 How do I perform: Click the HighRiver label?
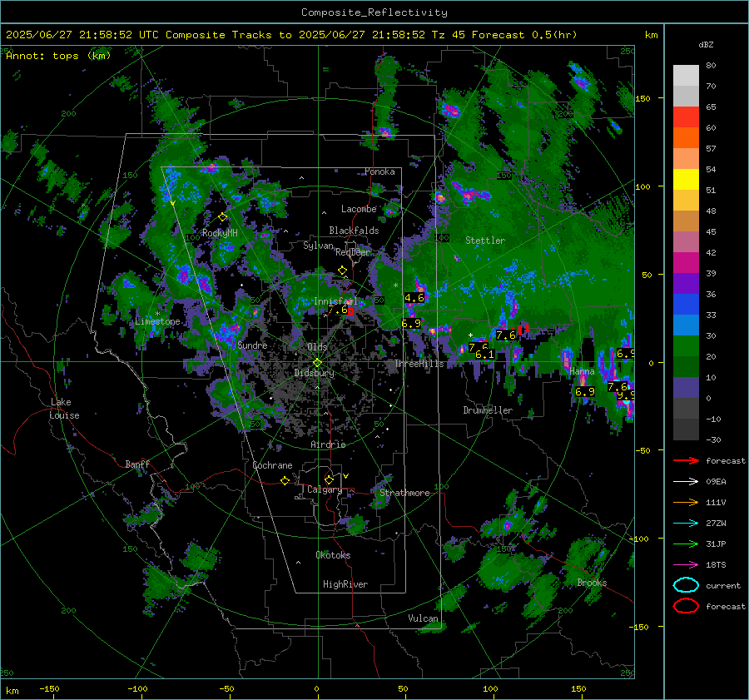click(345, 584)
